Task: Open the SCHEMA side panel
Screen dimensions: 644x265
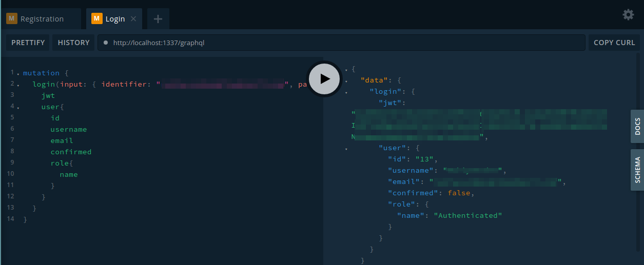Action: click(637, 170)
